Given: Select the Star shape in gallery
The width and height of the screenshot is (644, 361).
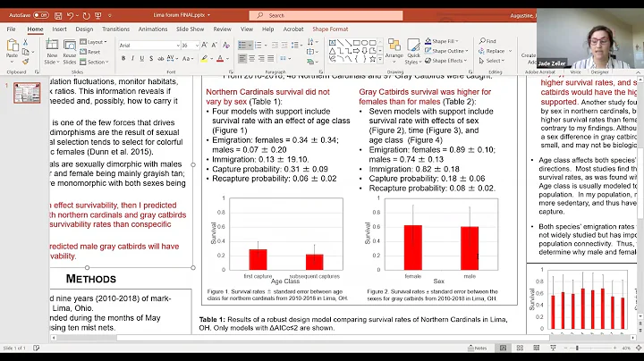Looking at the screenshot, I should pos(372,59).
